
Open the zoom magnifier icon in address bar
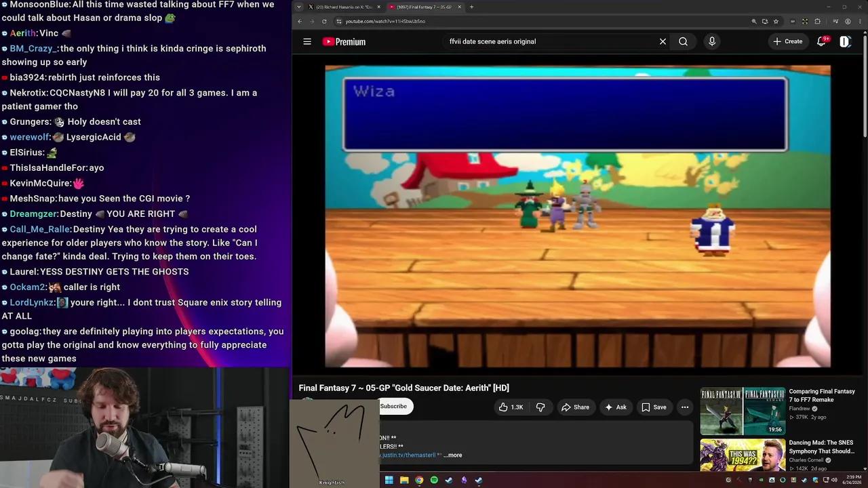[753, 21]
